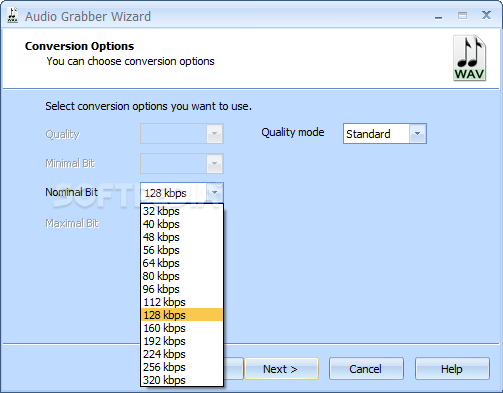Viewport: 503px width, 393px height.
Task: Select 32 kbps from the list
Action: [x=182, y=211]
